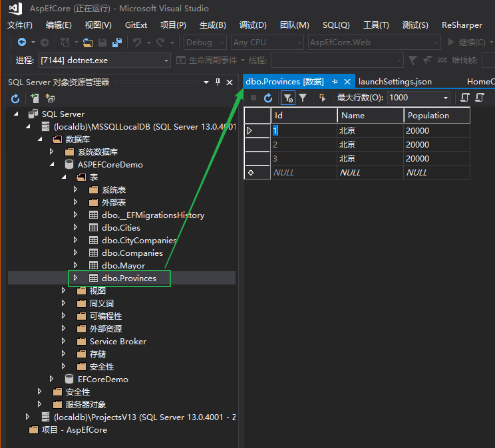
Task: Open the Debug configuration dropdown
Action: coord(205,43)
